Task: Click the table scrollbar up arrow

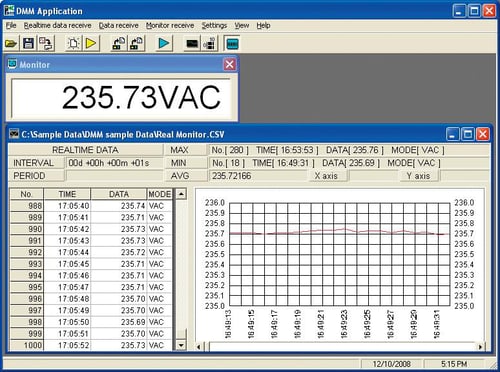Action: tap(181, 194)
